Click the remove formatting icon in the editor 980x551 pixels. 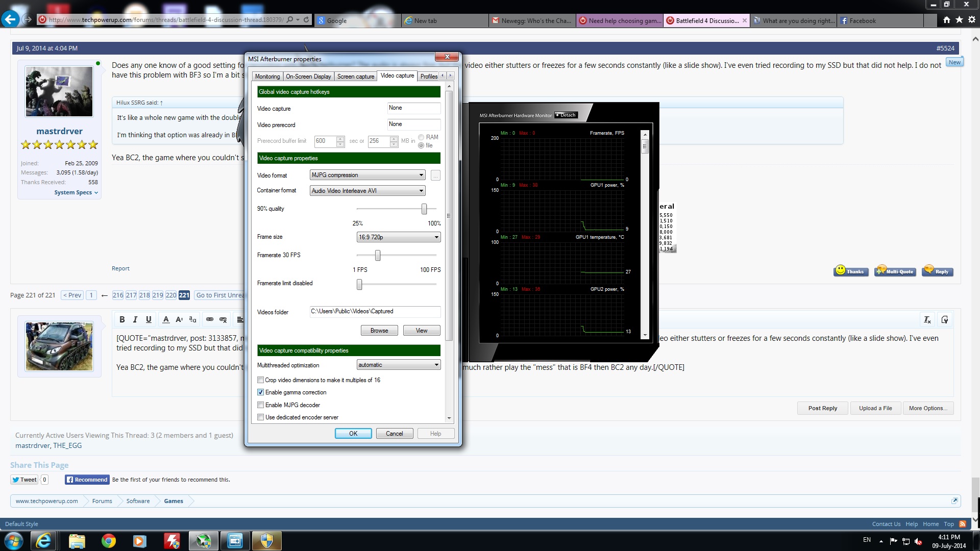(927, 319)
